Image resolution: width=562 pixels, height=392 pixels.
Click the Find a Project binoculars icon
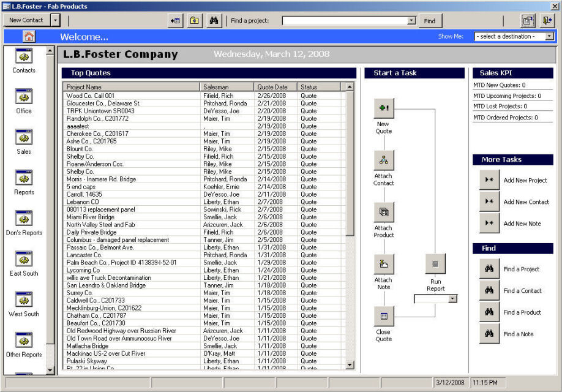[x=489, y=269]
